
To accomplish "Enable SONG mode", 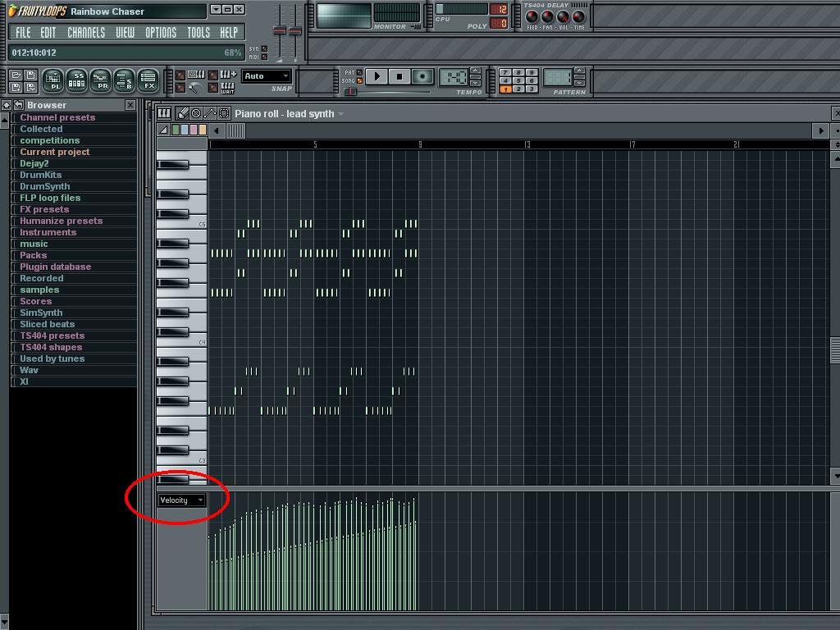I will (x=359, y=81).
